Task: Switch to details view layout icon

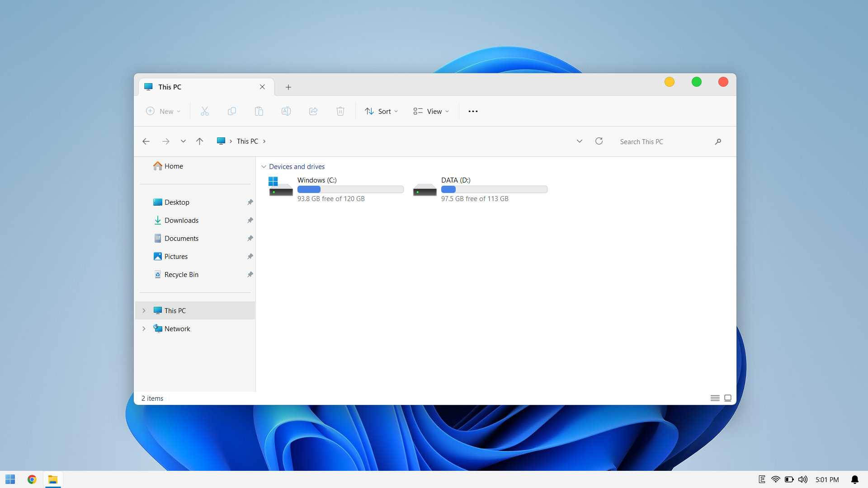Action: [x=715, y=398]
